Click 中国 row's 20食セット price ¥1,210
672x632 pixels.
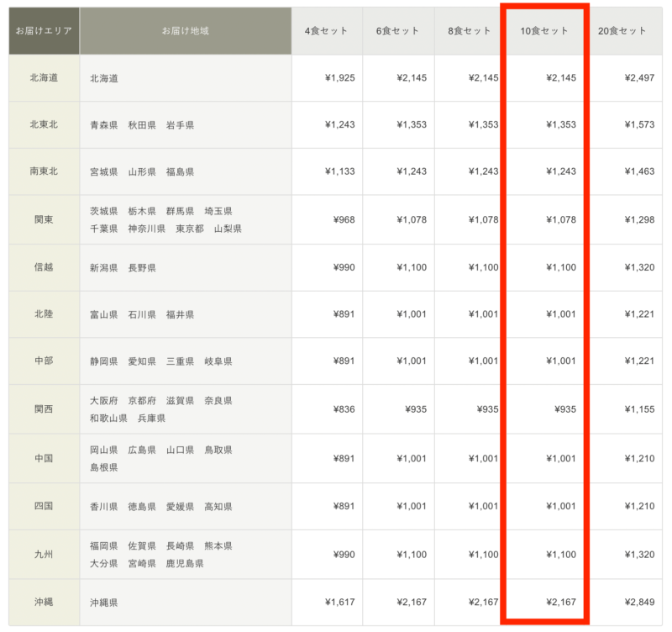[639, 458]
